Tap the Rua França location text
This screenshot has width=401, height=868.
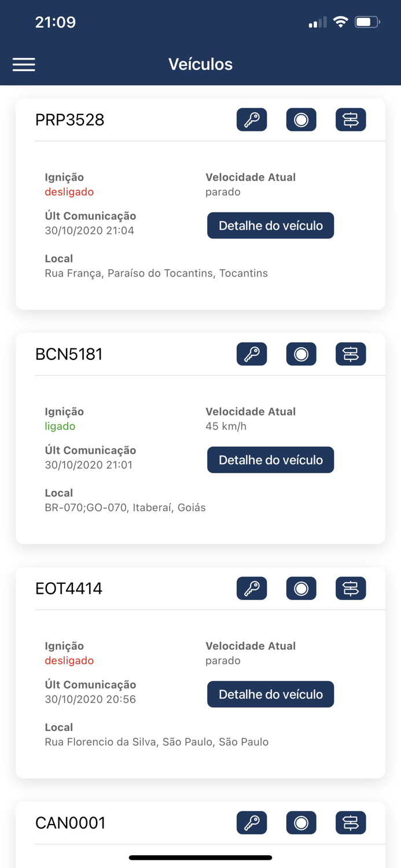point(156,273)
